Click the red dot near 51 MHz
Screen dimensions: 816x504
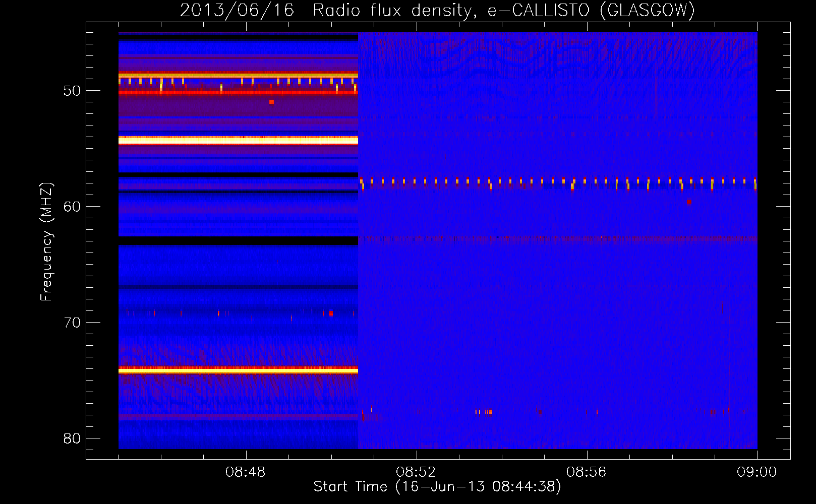coord(271,102)
